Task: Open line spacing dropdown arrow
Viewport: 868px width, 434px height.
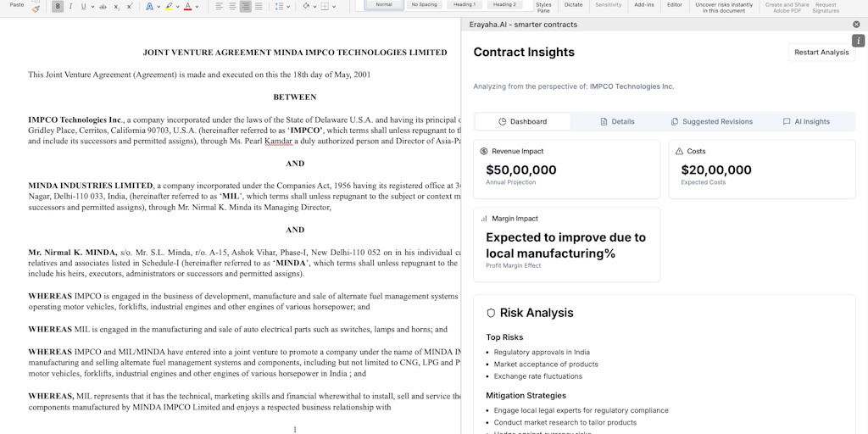Action: point(288,7)
